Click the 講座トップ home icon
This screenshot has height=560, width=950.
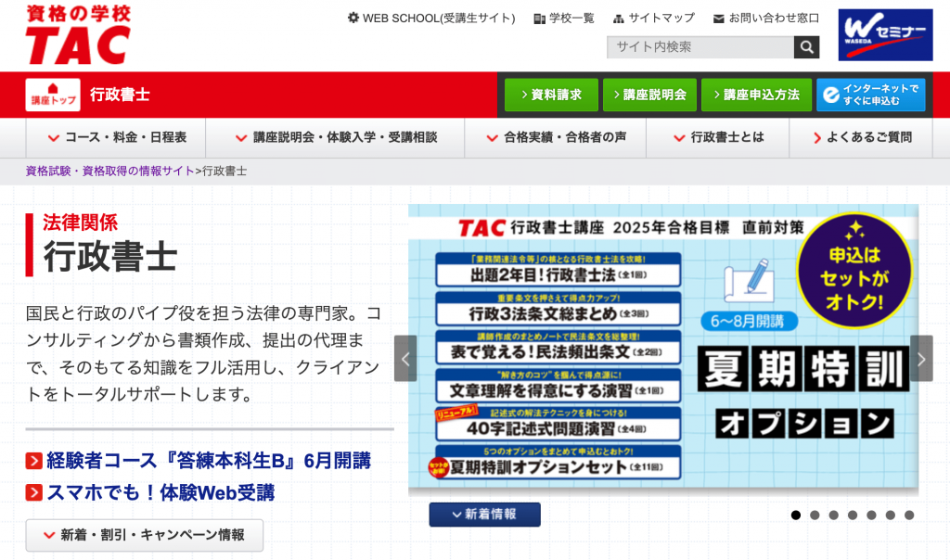(x=53, y=95)
